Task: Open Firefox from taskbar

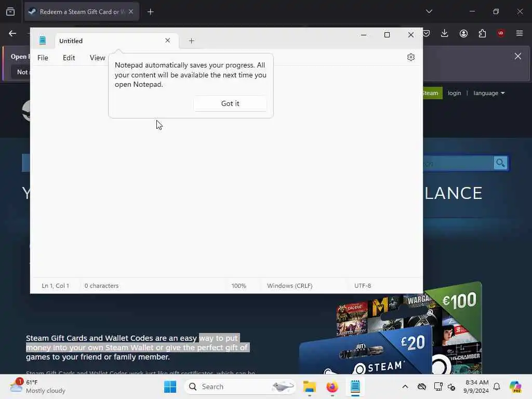Action: click(332, 387)
